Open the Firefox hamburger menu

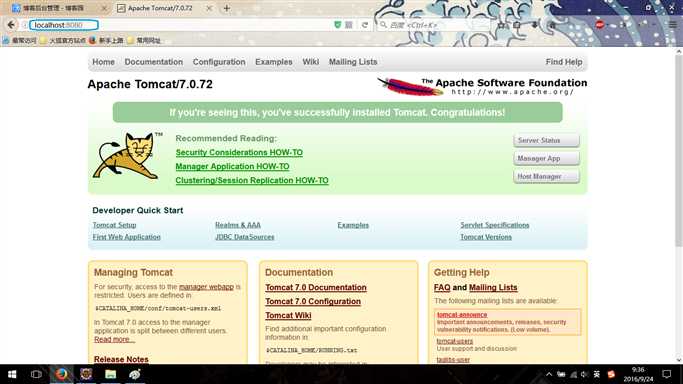pyautogui.click(x=673, y=25)
